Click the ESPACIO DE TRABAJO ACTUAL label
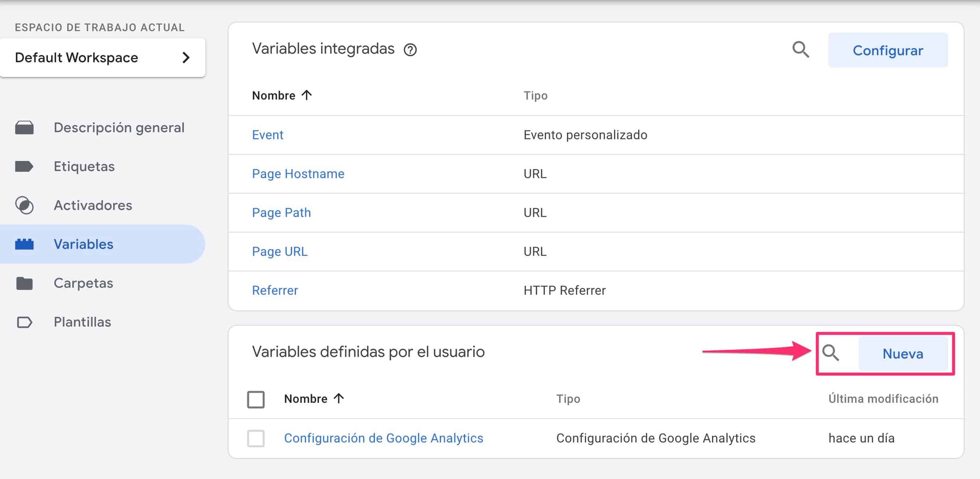 pos(100,28)
